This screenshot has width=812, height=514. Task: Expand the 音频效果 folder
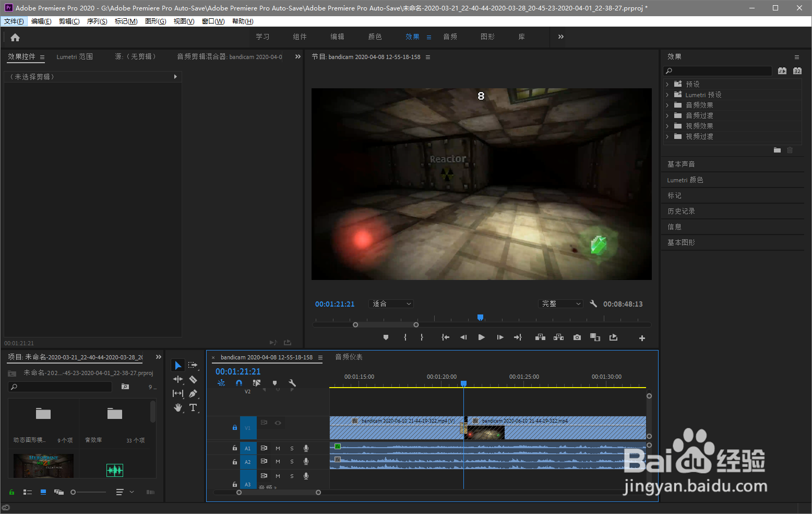pos(667,105)
